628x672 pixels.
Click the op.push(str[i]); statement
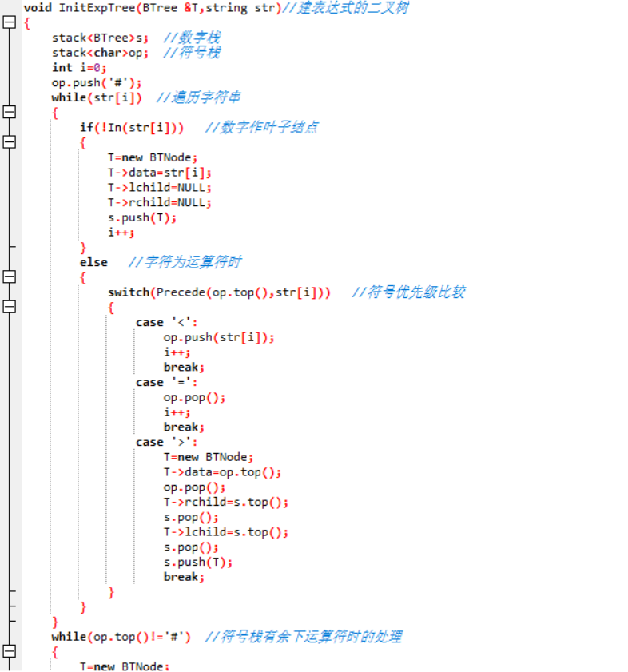click(x=219, y=337)
